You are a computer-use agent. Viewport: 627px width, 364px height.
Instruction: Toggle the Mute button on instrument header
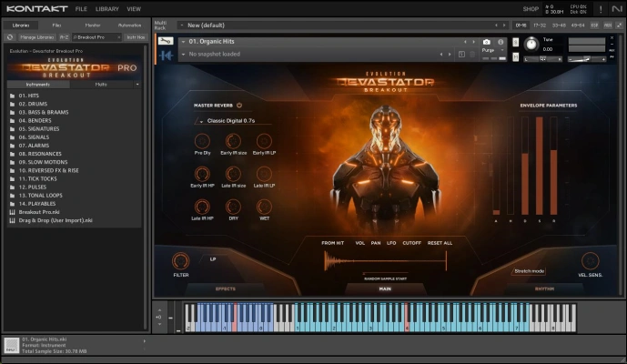tap(516, 57)
